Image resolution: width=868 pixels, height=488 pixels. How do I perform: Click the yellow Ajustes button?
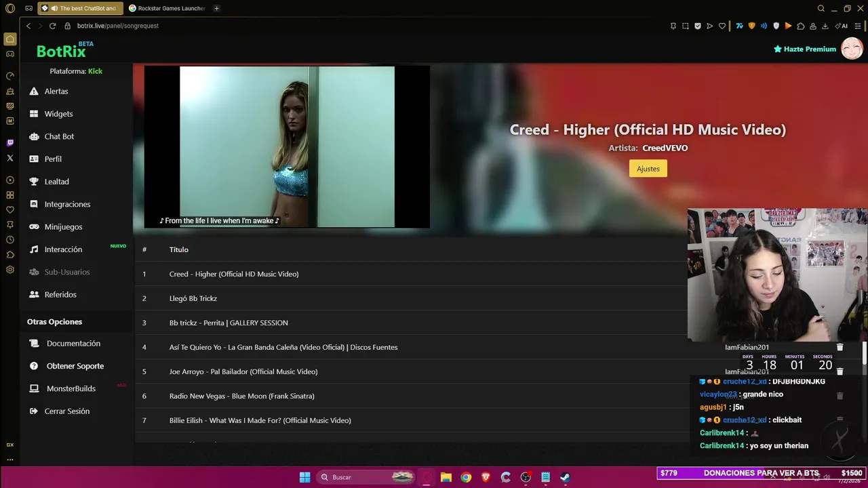(x=648, y=169)
